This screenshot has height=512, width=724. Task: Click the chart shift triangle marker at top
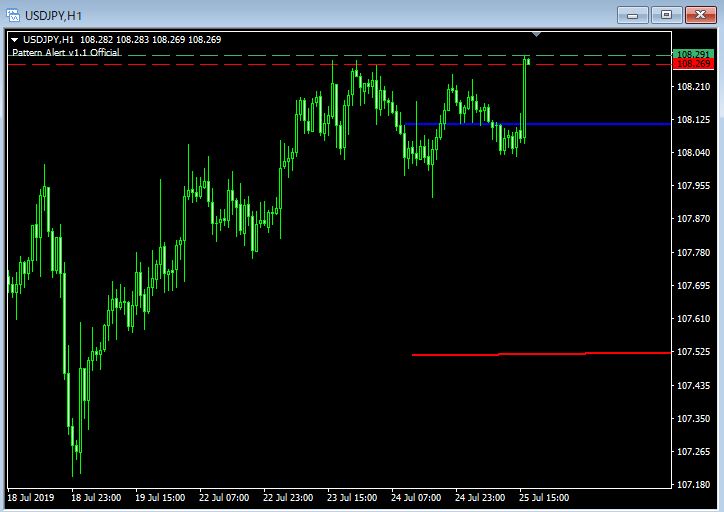[536, 34]
